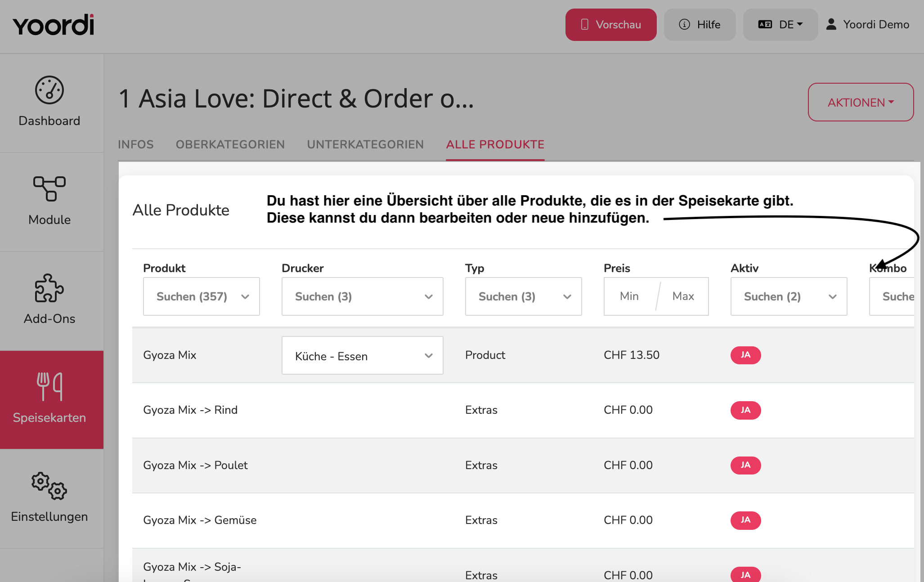Select the Module diagram icon
This screenshot has height=582, width=924.
[49, 188]
